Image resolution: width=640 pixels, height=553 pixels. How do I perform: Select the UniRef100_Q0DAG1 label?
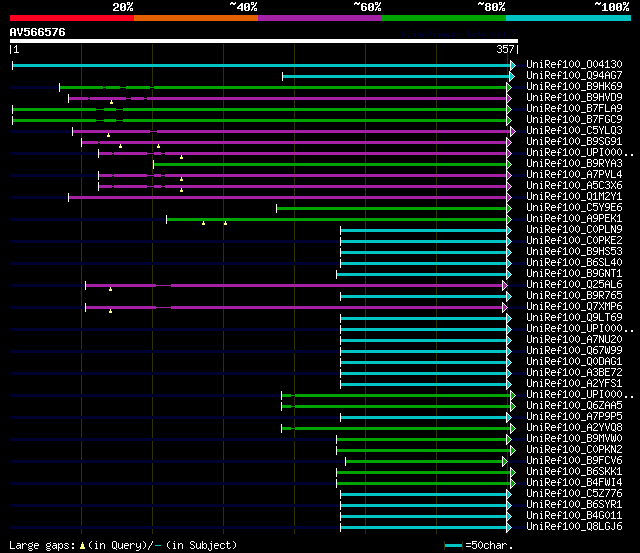pos(574,362)
